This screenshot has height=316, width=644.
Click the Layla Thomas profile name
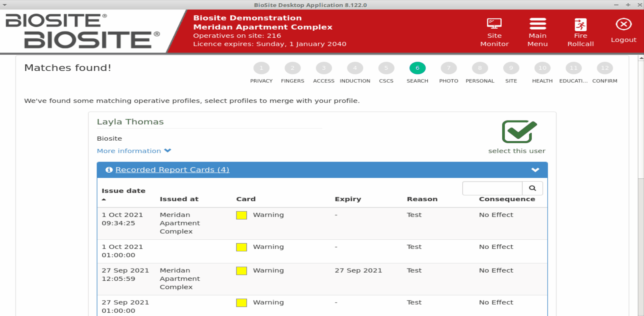pyautogui.click(x=130, y=122)
